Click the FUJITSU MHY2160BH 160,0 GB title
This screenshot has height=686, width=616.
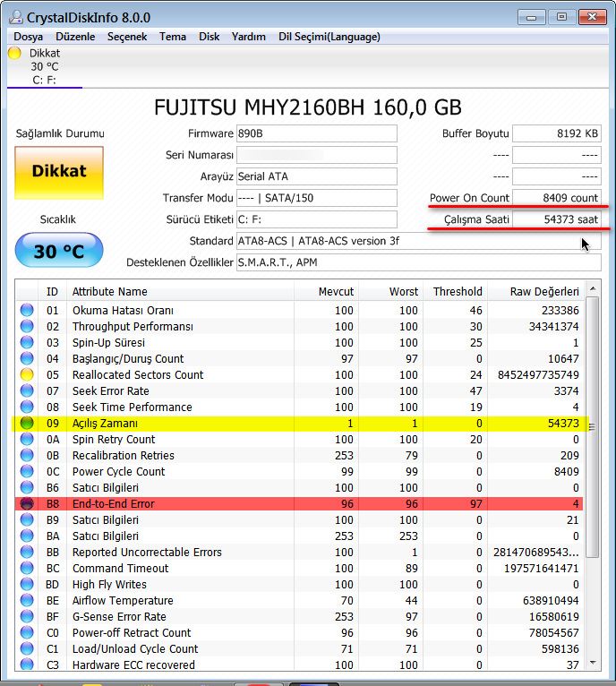pyautogui.click(x=308, y=107)
